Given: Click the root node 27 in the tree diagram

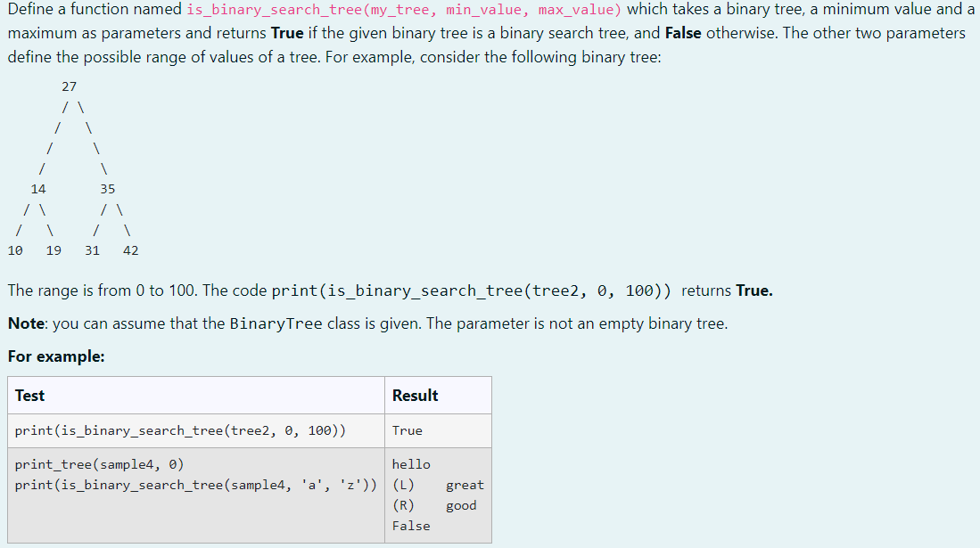Looking at the screenshot, I should point(70,86).
